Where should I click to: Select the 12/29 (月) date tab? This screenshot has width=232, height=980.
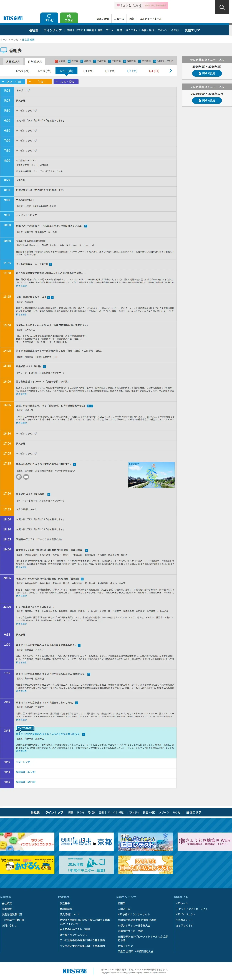(22, 71)
